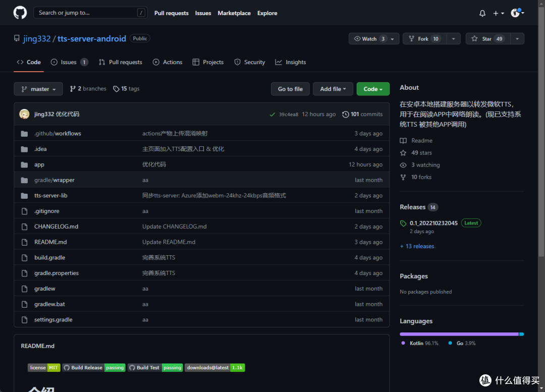Expand the star lists dropdown arrow
The image size is (545, 392).
pyautogui.click(x=517, y=39)
